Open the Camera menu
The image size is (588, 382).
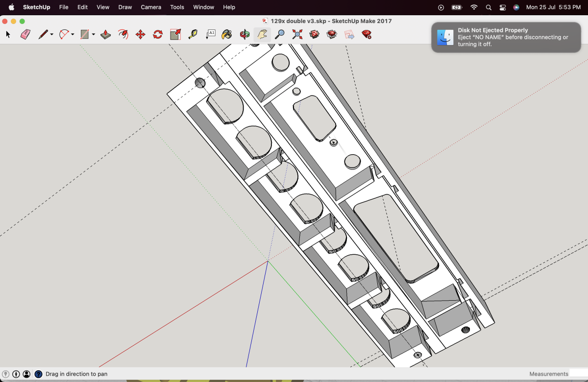point(151,7)
